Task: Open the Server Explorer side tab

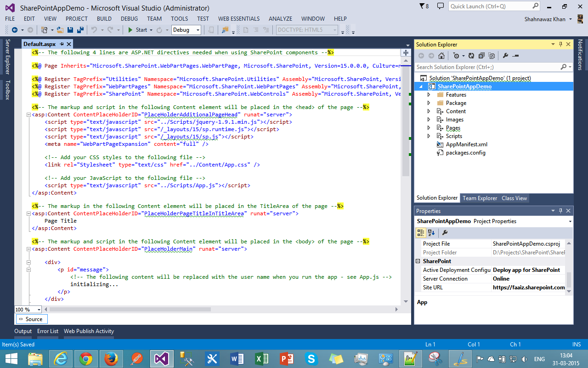Action: tap(7, 57)
